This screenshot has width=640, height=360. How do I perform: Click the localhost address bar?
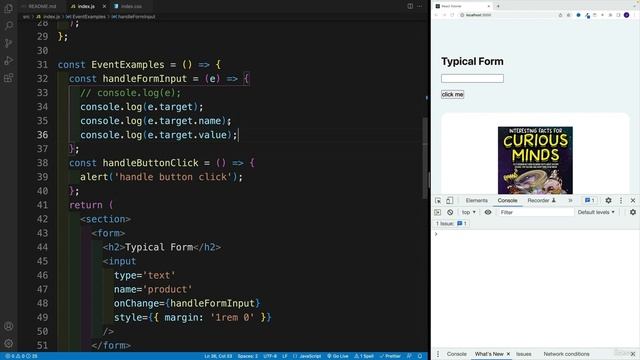point(506,15)
